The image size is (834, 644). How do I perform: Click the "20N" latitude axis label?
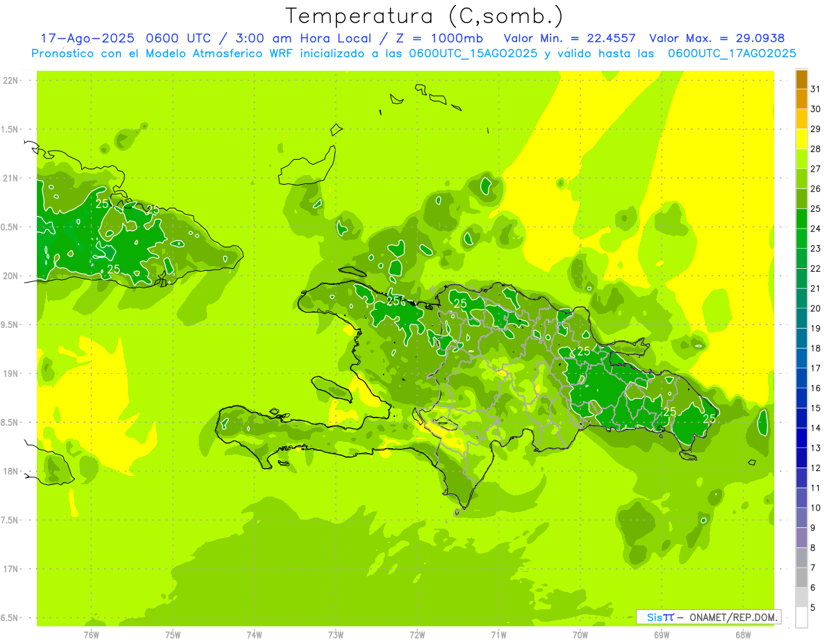pos(10,276)
